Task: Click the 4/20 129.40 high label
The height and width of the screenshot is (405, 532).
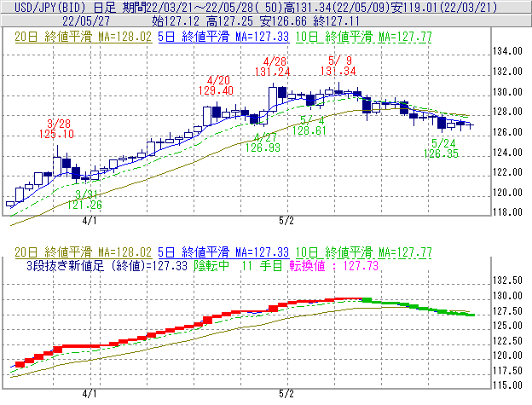Action: click(x=217, y=85)
